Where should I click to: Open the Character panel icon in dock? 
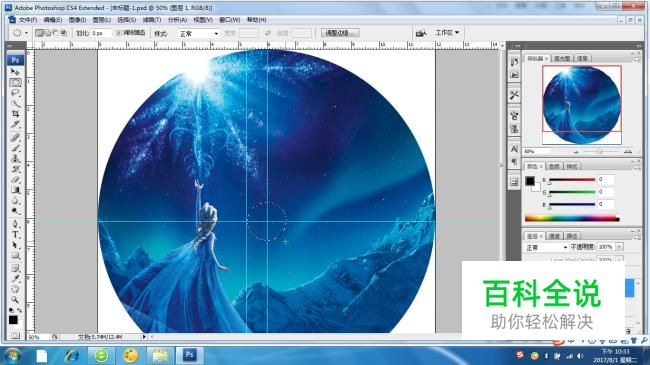coord(514,149)
